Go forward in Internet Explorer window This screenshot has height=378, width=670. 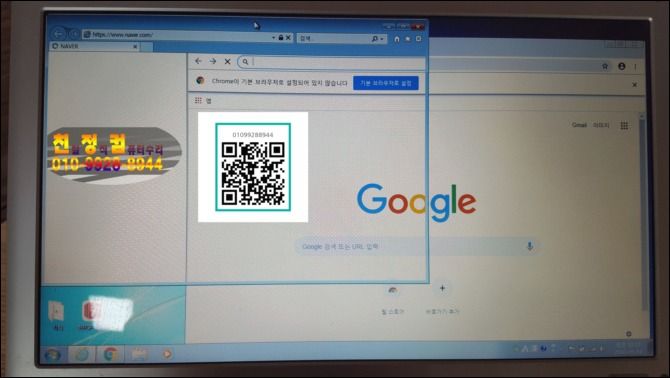tap(74, 34)
